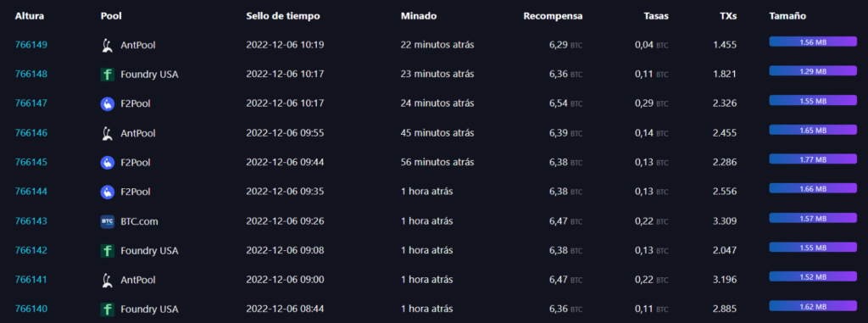Screen dimensions: 868x323
Task: Click the Recompensa column header
Action: tap(553, 16)
